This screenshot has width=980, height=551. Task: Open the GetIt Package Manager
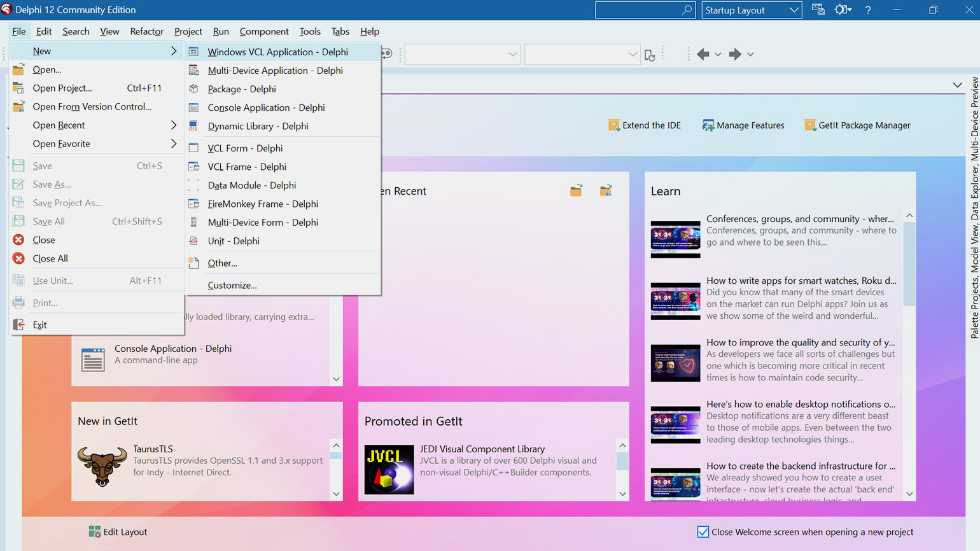pyautogui.click(x=857, y=125)
